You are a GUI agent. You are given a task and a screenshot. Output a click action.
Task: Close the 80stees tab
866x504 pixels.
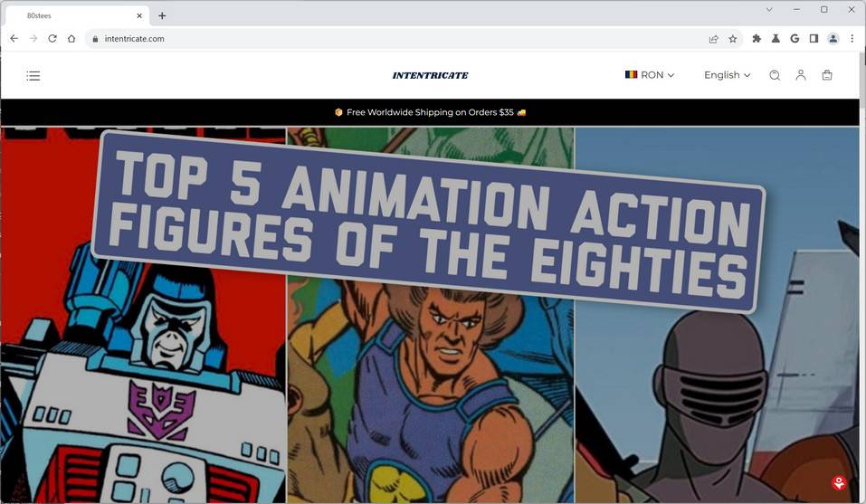(139, 16)
